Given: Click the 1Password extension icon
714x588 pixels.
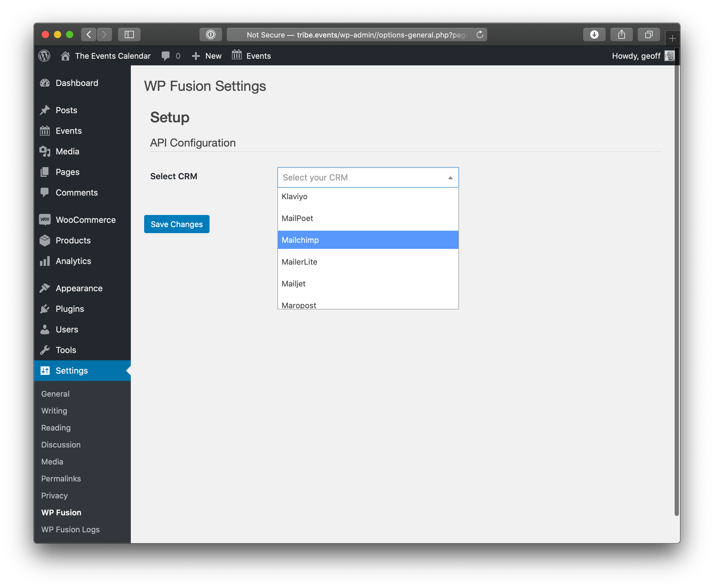Looking at the screenshot, I should [x=211, y=35].
